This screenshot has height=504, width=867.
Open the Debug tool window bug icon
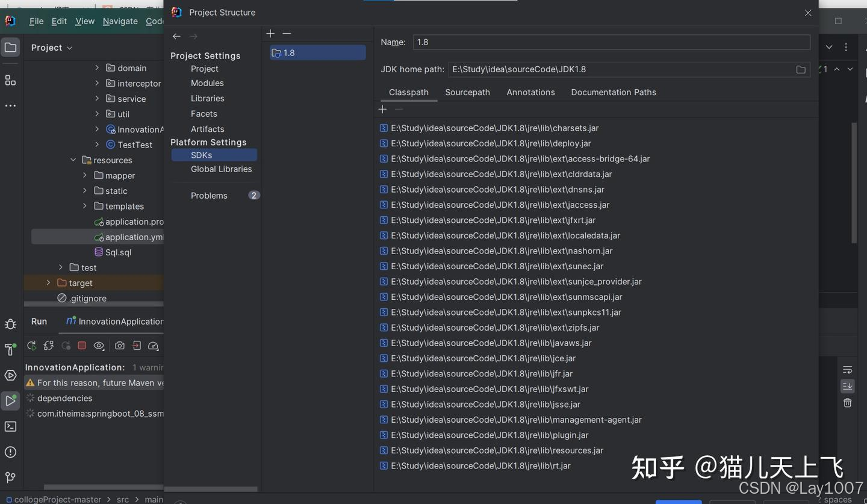[x=10, y=325]
